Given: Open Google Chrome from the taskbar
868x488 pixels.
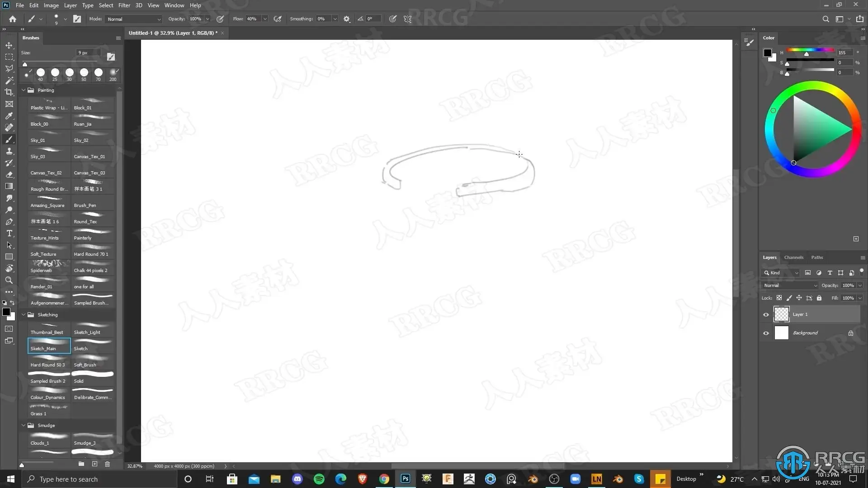Looking at the screenshot, I should coord(384,479).
